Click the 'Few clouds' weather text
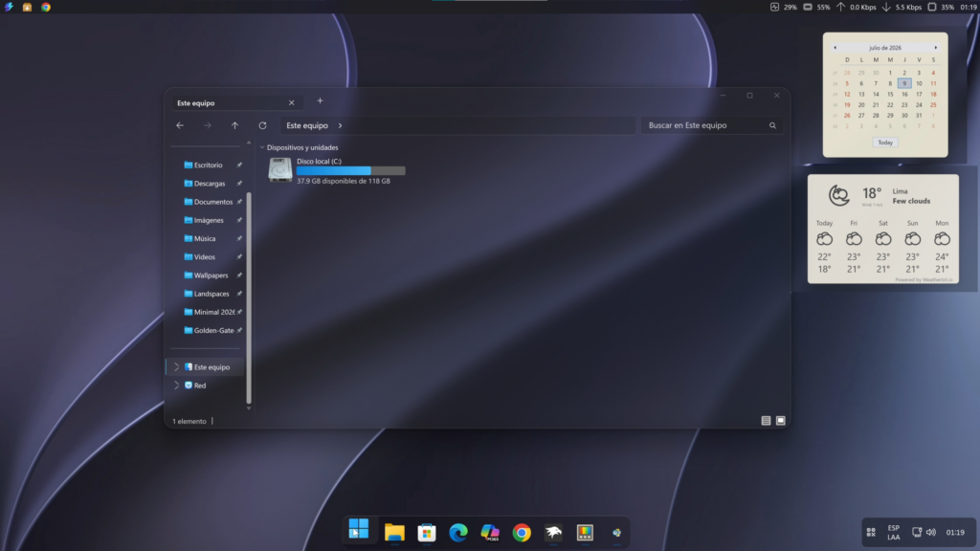Image resolution: width=980 pixels, height=551 pixels. point(911,201)
